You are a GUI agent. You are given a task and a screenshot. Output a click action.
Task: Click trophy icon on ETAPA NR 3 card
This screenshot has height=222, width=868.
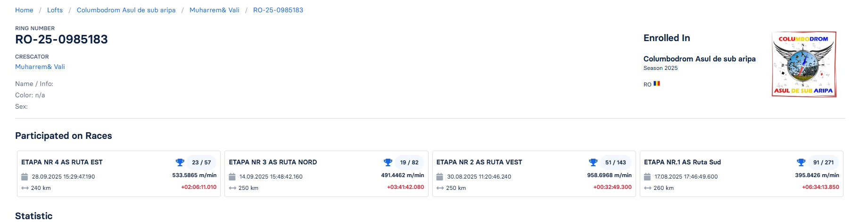[388, 162]
